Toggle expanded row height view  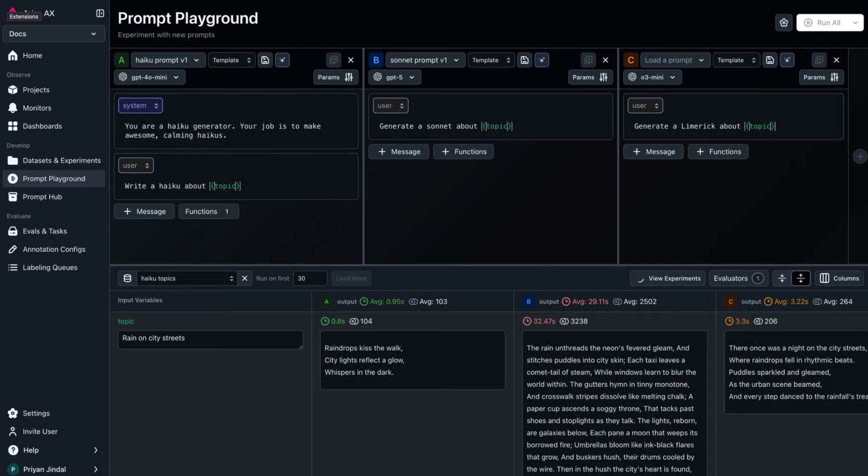(801, 278)
